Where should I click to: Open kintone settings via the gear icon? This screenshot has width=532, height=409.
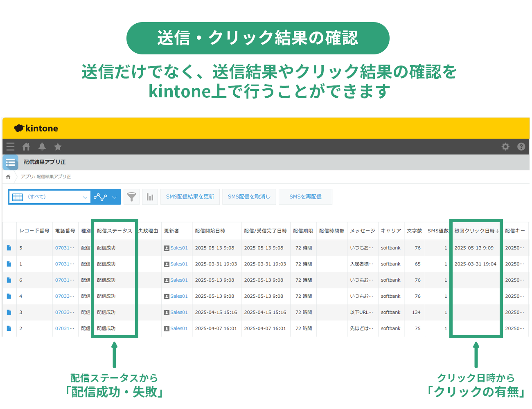[506, 146]
